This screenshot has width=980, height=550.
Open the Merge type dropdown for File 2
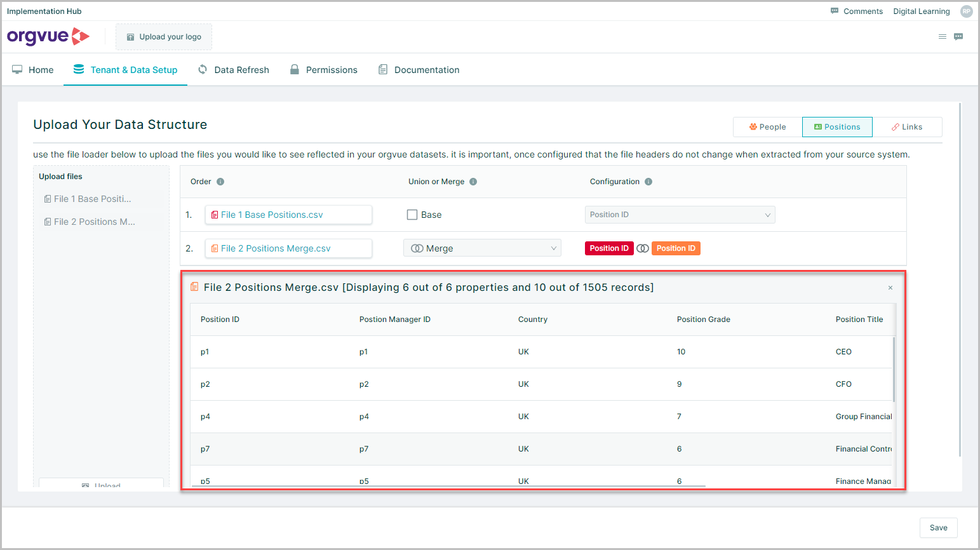coord(482,248)
